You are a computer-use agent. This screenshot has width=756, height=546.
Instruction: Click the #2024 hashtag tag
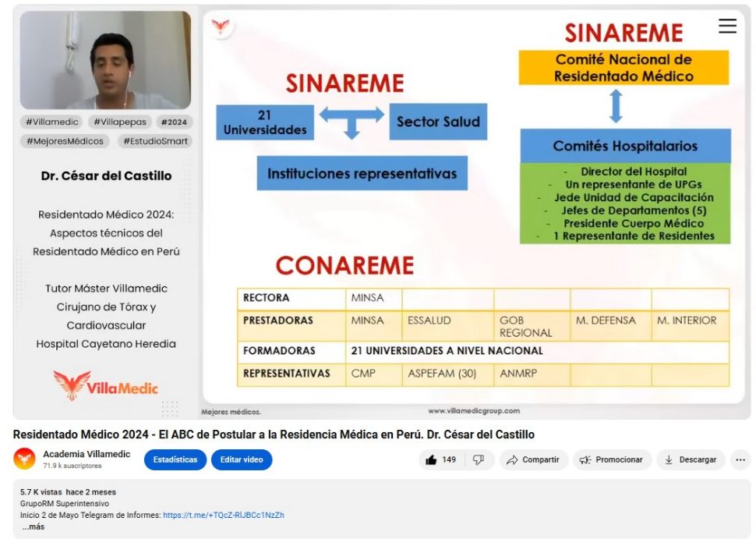174,122
